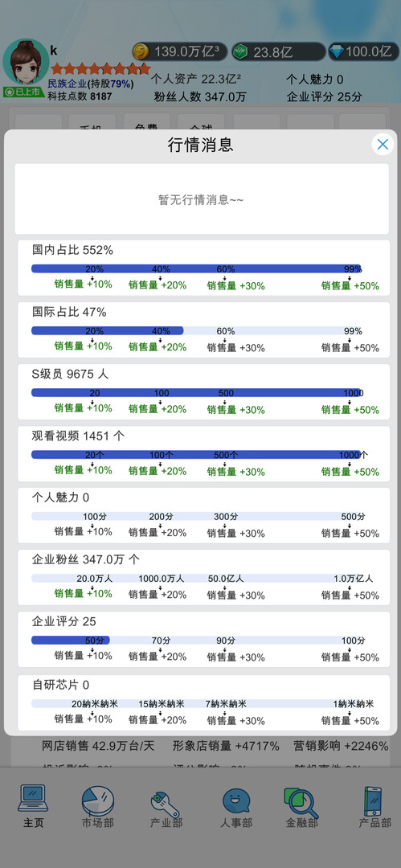Tap the 民族企业 shareholding link
Screen dimensions: 401x868
pos(90,84)
